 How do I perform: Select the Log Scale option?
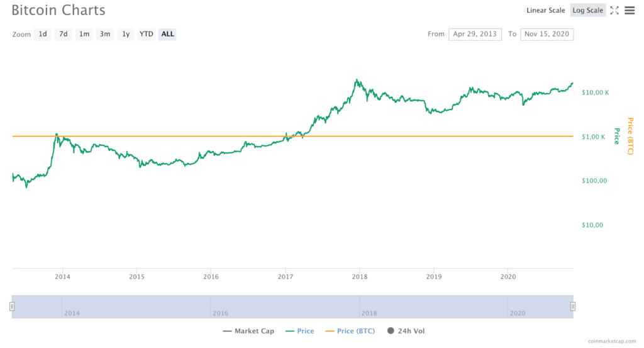click(x=588, y=11)
